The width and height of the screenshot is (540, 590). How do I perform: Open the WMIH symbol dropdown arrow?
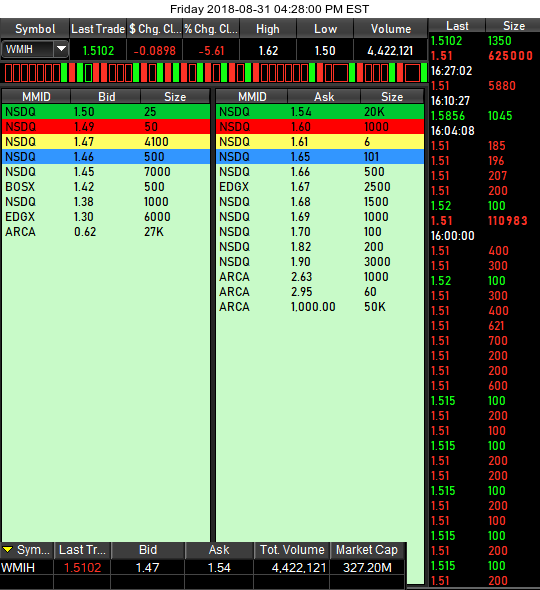61,49
